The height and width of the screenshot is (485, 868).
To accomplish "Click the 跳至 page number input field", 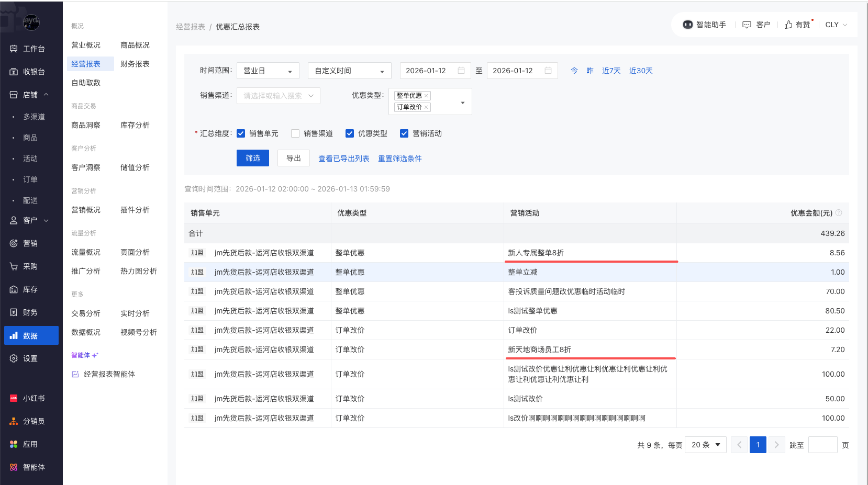I will point(822,445).
